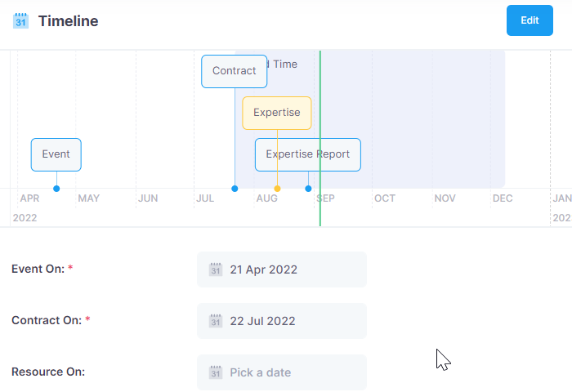Click the OCT month label on axis
Viewport: 572px width, 392px height.
point(385,198)
